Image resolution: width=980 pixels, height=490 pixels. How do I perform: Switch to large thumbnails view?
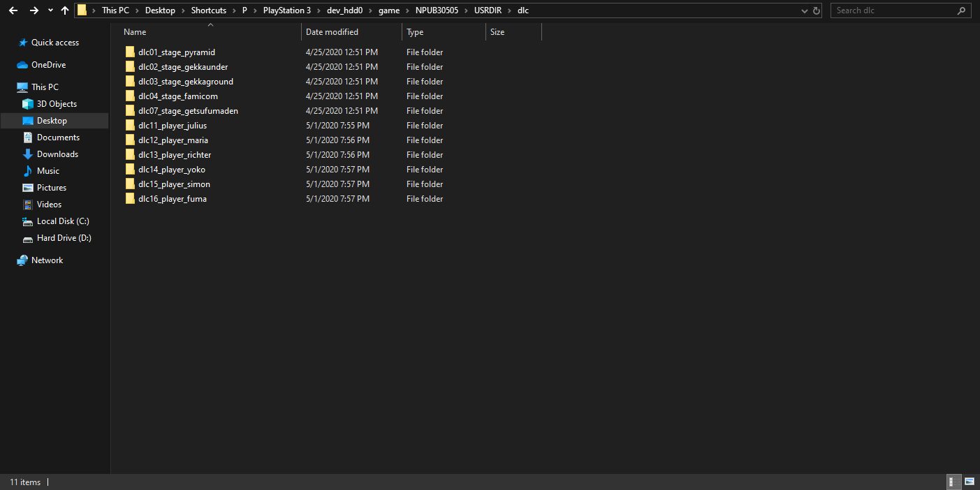click(x=970, y=482)
